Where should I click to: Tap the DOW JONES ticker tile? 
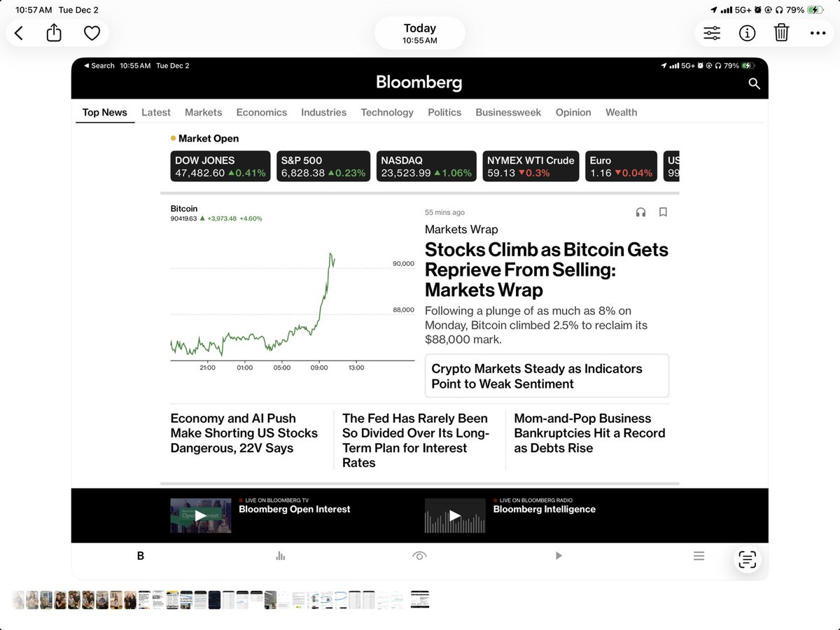click(220, 167)
